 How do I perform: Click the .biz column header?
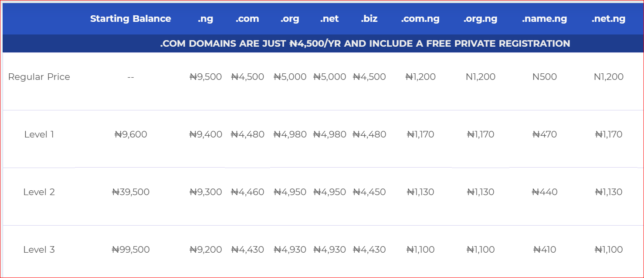click(x=369, y=19)
